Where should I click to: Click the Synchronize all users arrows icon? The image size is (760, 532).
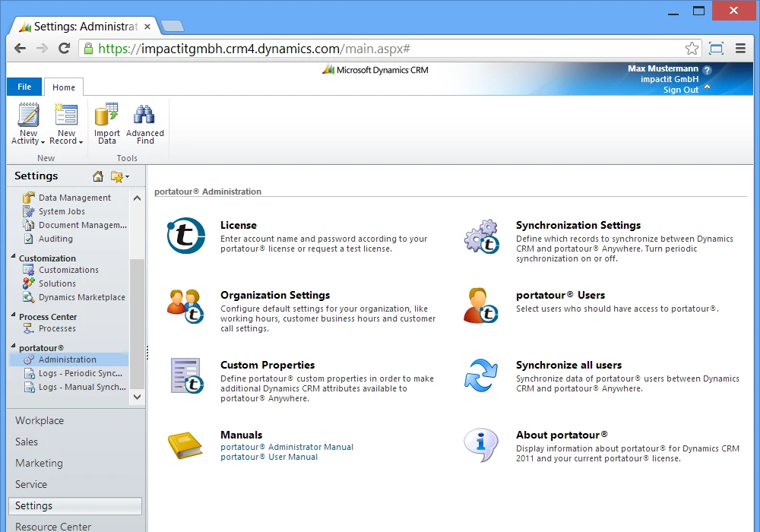click(481, 375)
